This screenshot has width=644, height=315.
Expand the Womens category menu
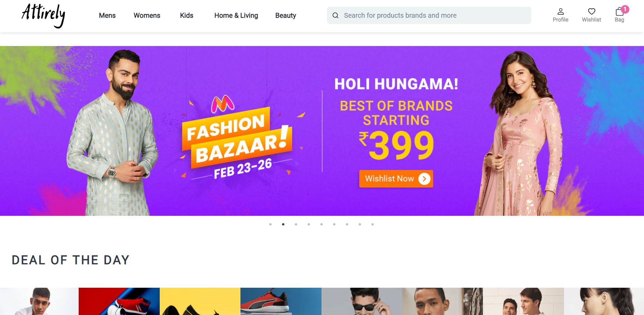pos(147,15)
